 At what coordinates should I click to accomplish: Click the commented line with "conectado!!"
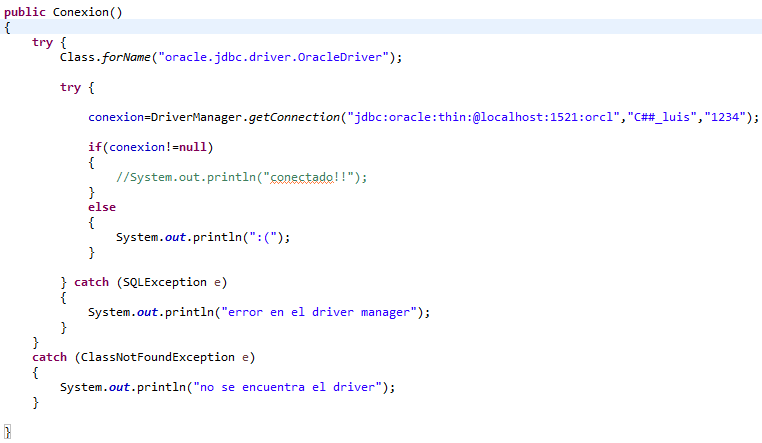click(x=242, y=177)
